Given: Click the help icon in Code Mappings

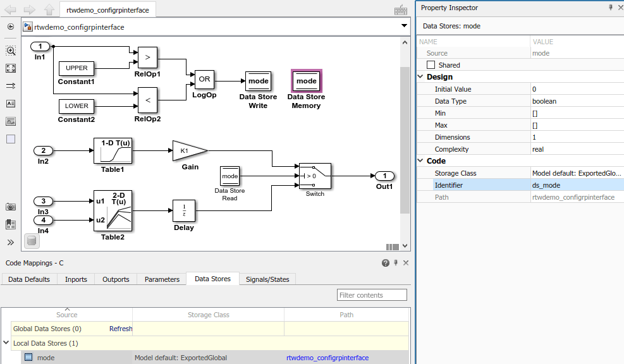Looking at the screenshot, I should (x=385, y=263).
